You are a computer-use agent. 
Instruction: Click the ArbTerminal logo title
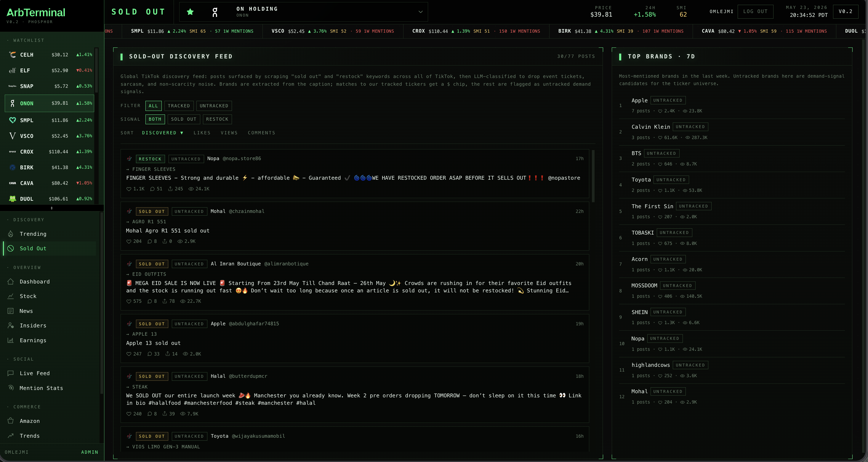[36, 12]
